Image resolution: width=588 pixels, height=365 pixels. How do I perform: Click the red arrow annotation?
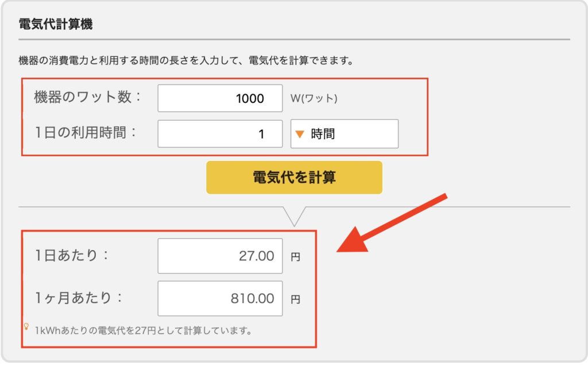point(390,224)
